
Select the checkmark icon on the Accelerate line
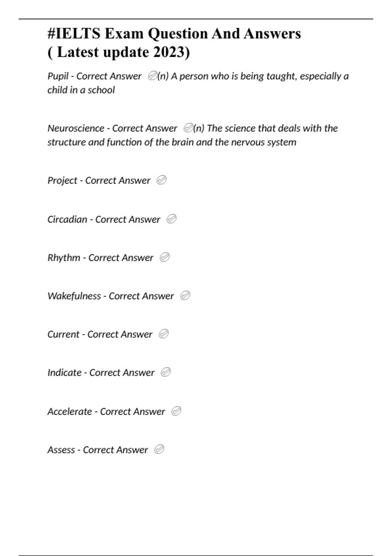[x=176, y=411]
